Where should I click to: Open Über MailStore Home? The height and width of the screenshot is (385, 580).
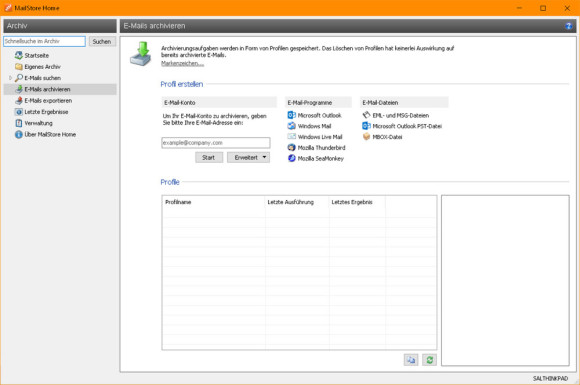(50, 134)
